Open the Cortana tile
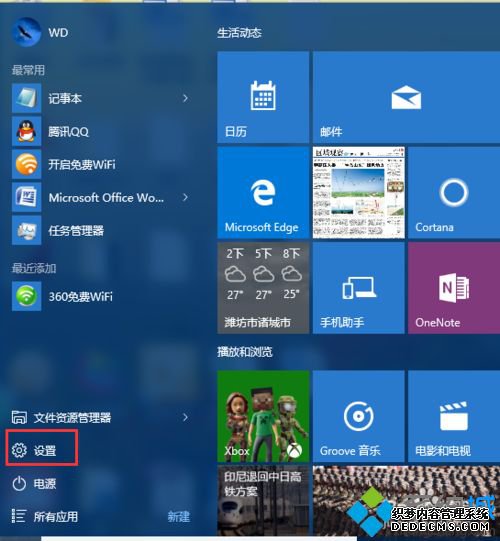The height and width of the screenshot is (541, 500). (454, 193)
